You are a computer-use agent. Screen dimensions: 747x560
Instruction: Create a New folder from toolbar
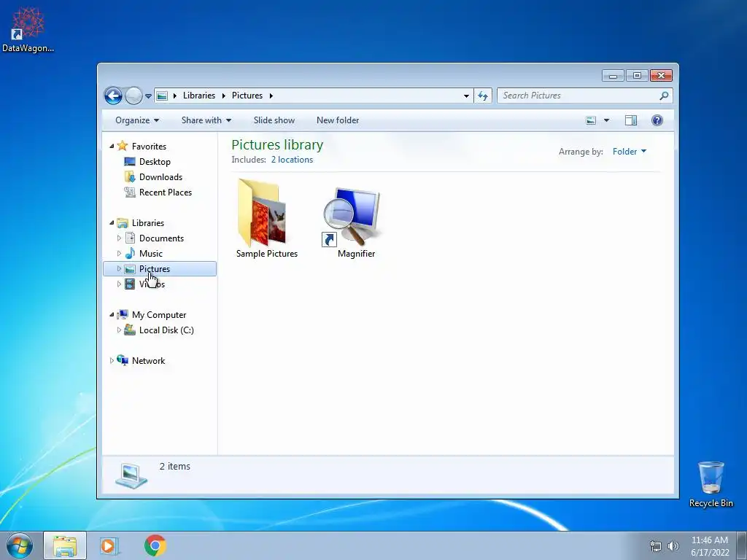point(338,120)
